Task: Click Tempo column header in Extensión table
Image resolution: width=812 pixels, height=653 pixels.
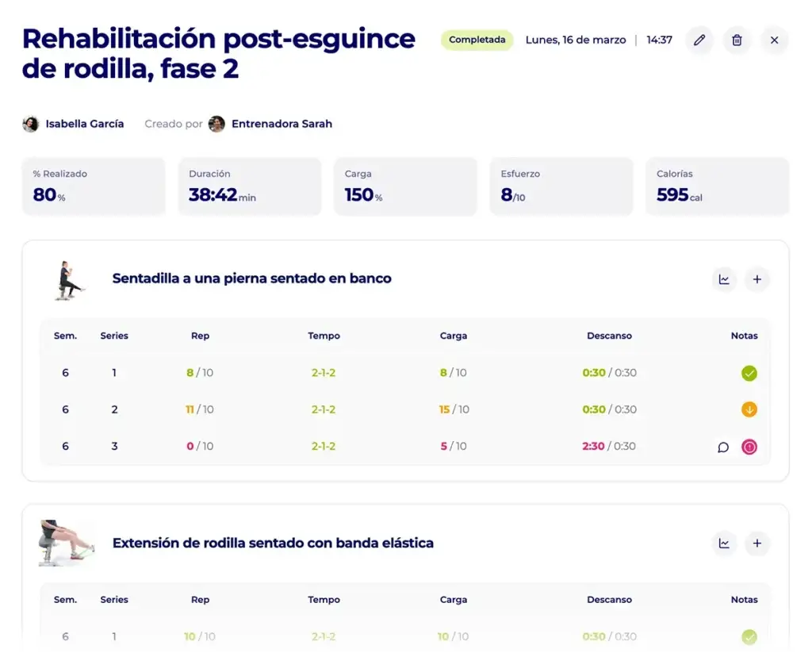Action: click(x=324, y=600)
